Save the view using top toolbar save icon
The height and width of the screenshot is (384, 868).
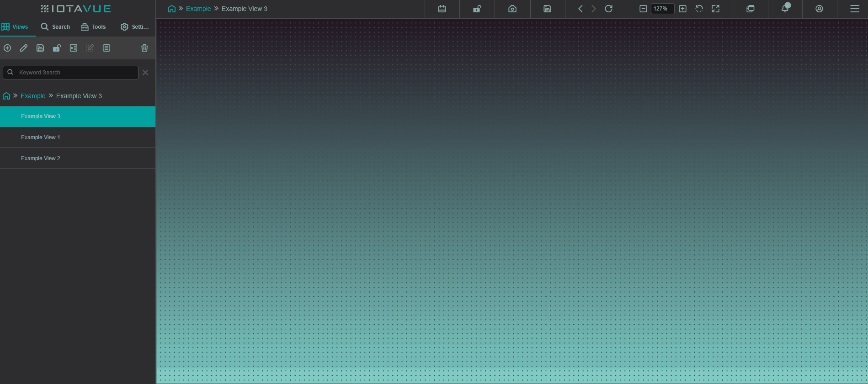(547, 9)
